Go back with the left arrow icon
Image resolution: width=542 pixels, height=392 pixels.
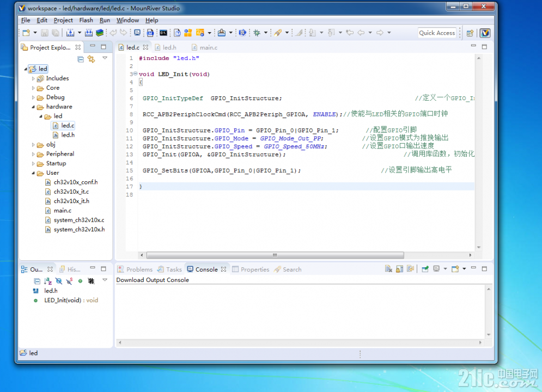361,33
